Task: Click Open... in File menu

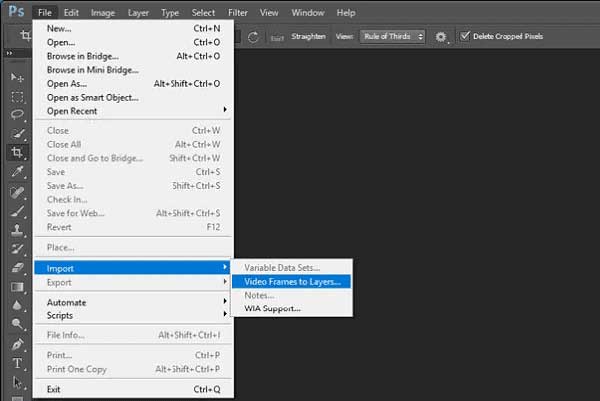Action: pyautogui.click(x=132, y=42)
